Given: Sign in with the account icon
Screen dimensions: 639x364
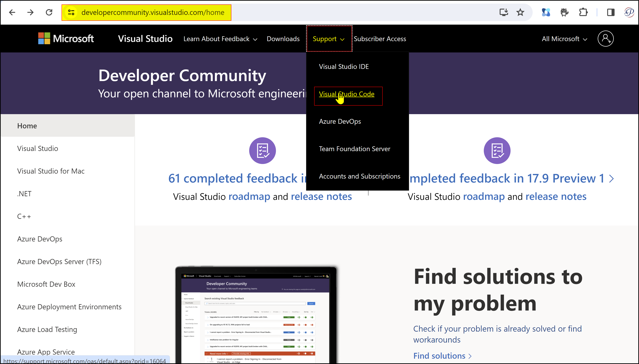Looking at the screenshot, I should click(606, 39).
